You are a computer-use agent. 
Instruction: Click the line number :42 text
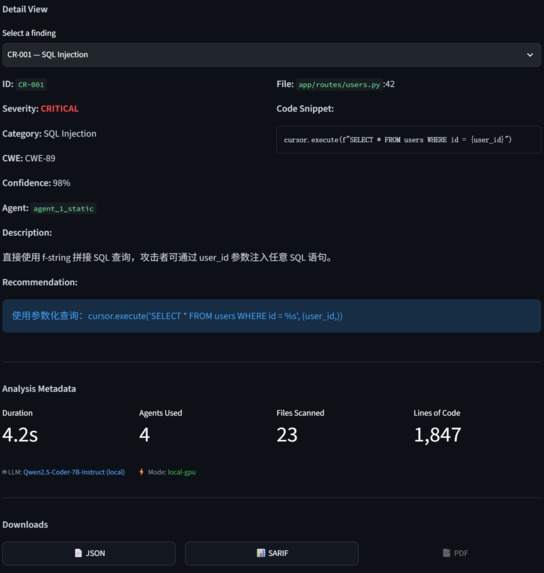[389, 84]
